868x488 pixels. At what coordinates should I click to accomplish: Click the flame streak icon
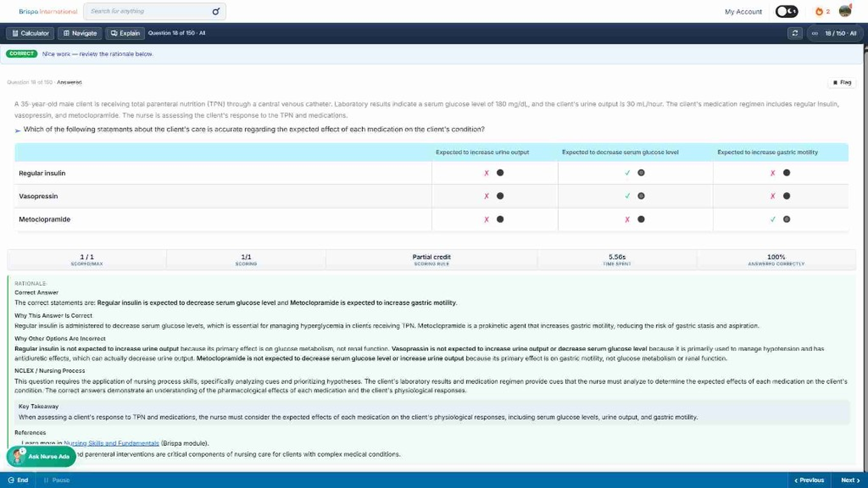coord(819,11)
